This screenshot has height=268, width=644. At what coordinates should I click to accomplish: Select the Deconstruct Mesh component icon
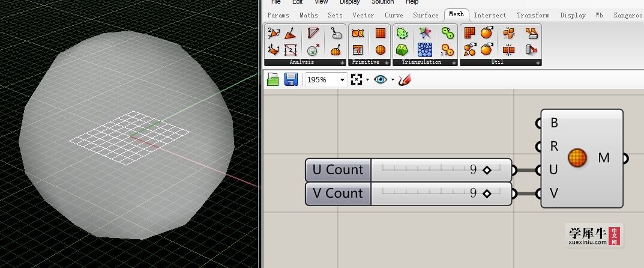[273, 33]
